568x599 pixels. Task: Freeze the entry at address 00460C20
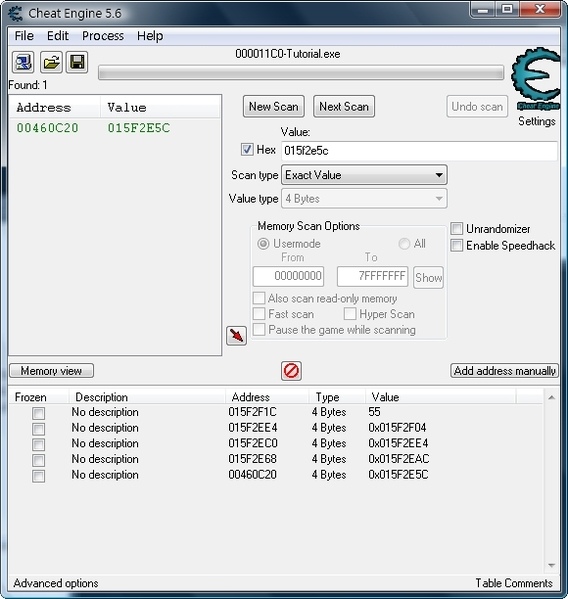38,476
